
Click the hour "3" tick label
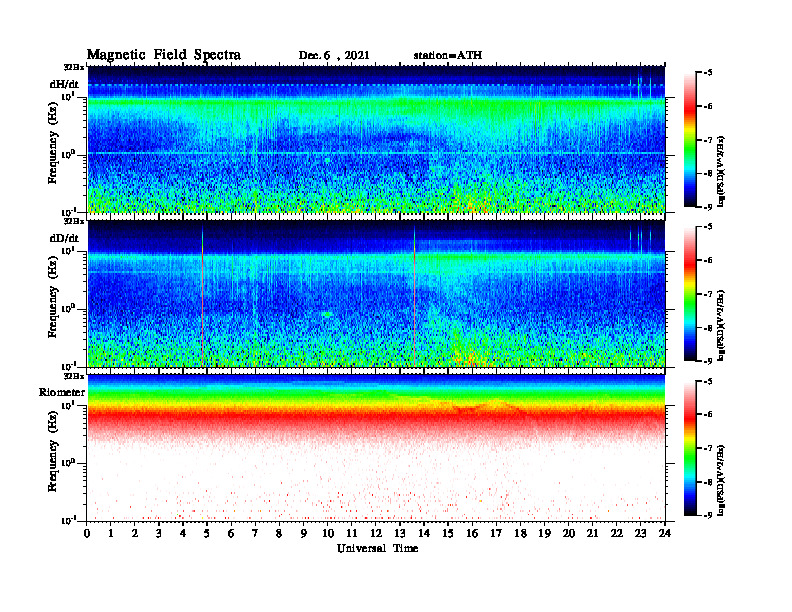click(159, 534)
